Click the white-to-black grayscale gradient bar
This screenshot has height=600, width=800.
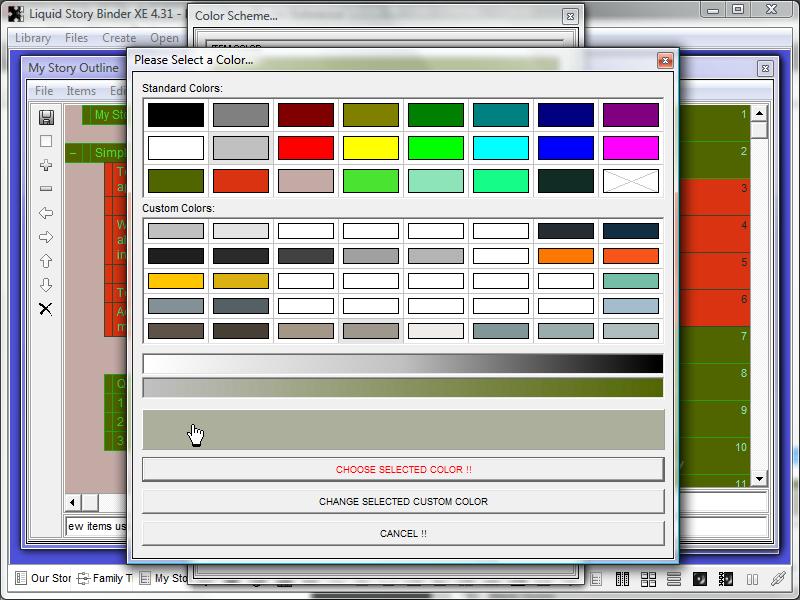pos(403,363)
